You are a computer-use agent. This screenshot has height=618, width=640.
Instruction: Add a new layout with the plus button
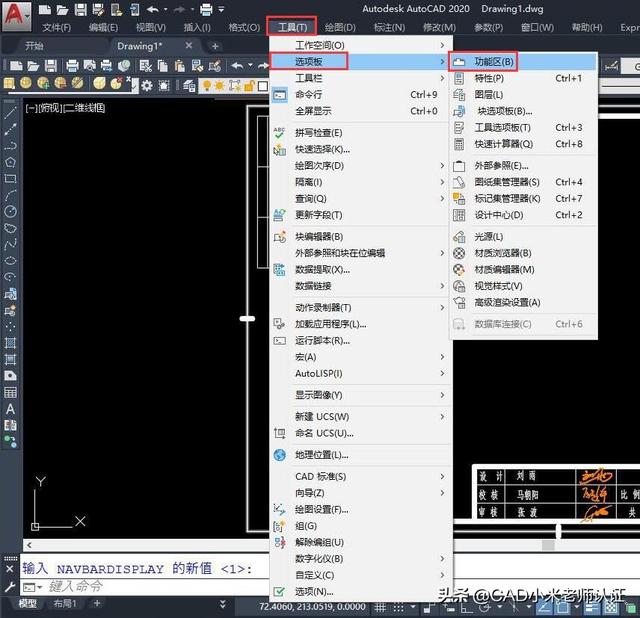(x=97, y=603)
